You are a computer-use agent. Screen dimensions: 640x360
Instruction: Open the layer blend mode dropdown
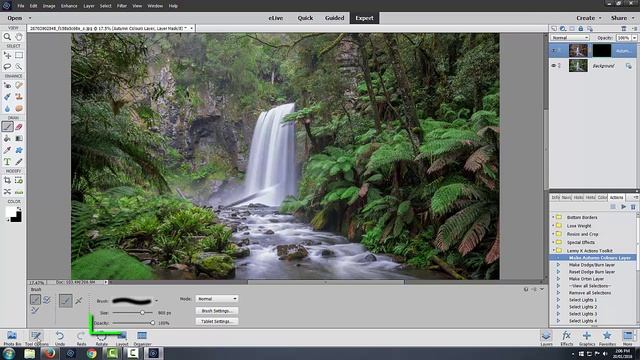pyautogui.click(x=570, y=38)
